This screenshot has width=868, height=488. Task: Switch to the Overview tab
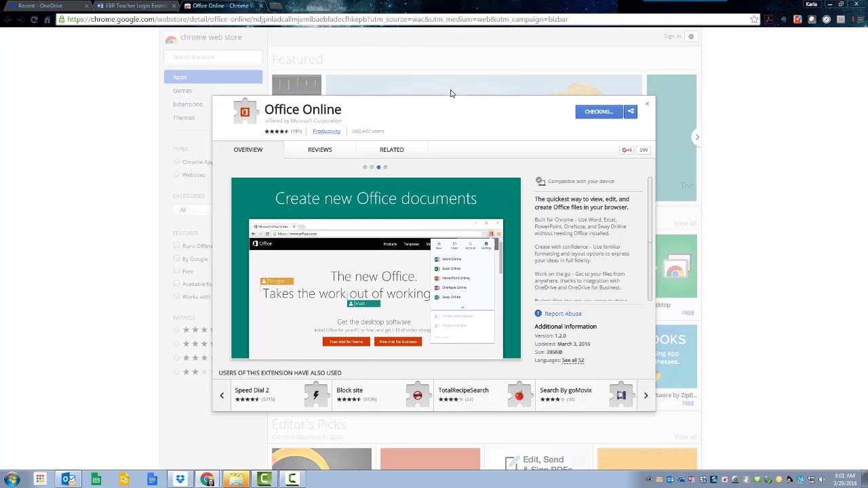click(x=248, y=150)
